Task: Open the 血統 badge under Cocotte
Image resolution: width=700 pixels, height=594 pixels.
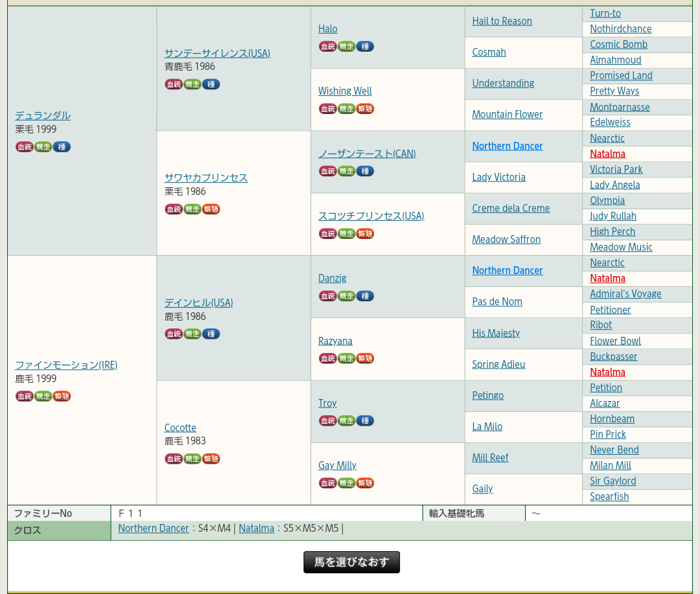Action: click(174, 459)
